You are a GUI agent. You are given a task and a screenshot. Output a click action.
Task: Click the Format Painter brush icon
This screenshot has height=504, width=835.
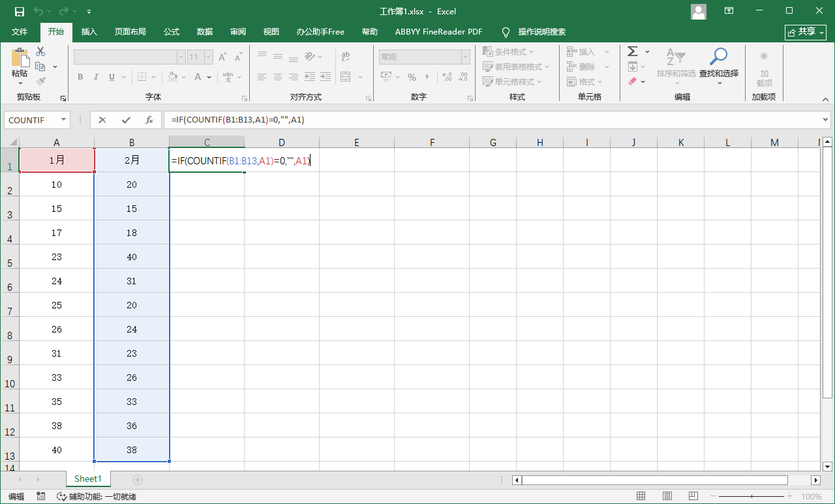pos(40,82)
